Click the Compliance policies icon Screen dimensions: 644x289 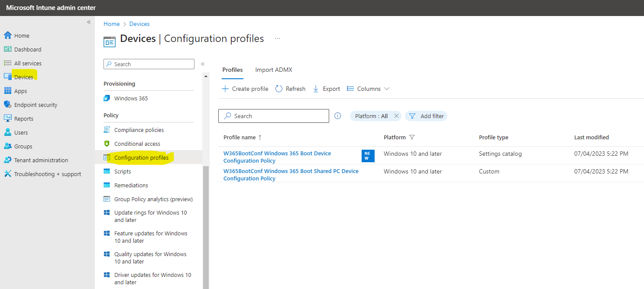[x=107, y=130]
